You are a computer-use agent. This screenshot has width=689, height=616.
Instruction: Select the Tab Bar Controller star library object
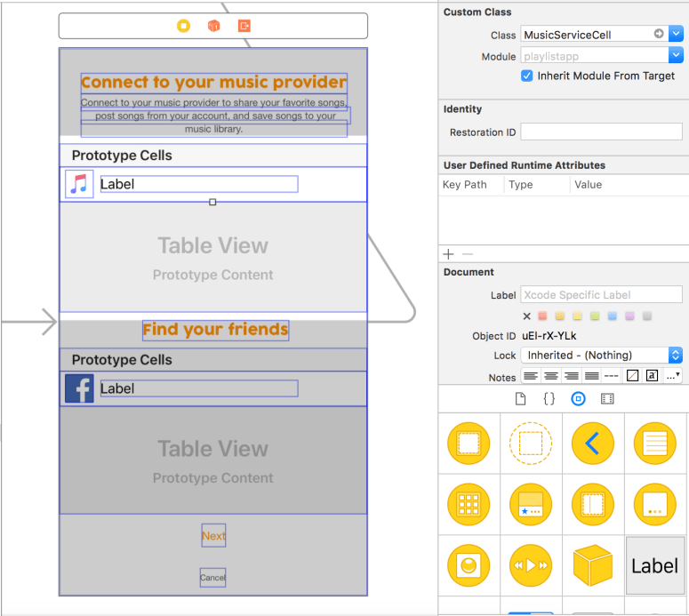[x=530, y=504]
